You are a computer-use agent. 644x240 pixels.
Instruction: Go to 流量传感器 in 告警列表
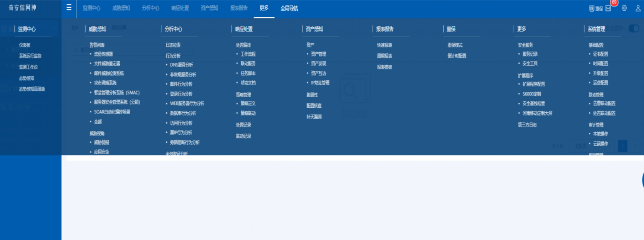103,54
